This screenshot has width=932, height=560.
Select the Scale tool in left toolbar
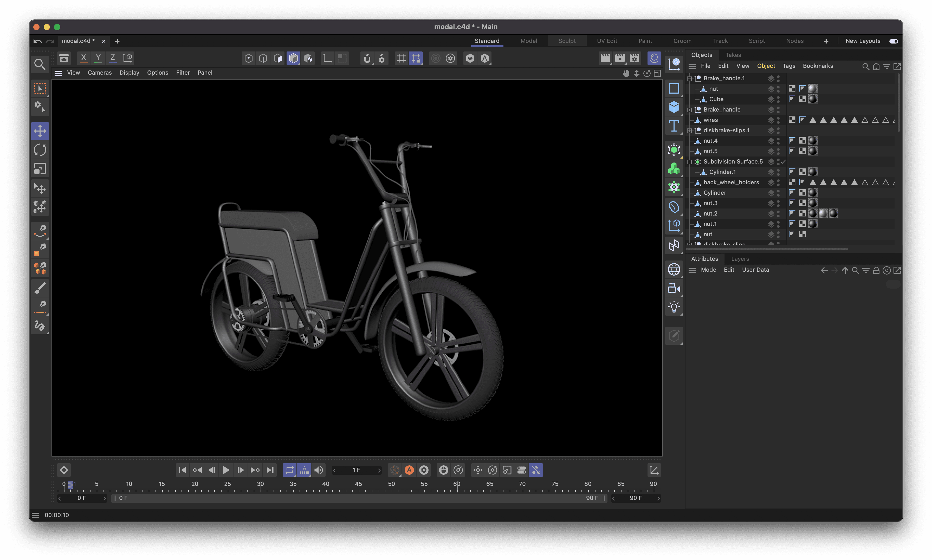pyautogui.click(x=40, y=169)
